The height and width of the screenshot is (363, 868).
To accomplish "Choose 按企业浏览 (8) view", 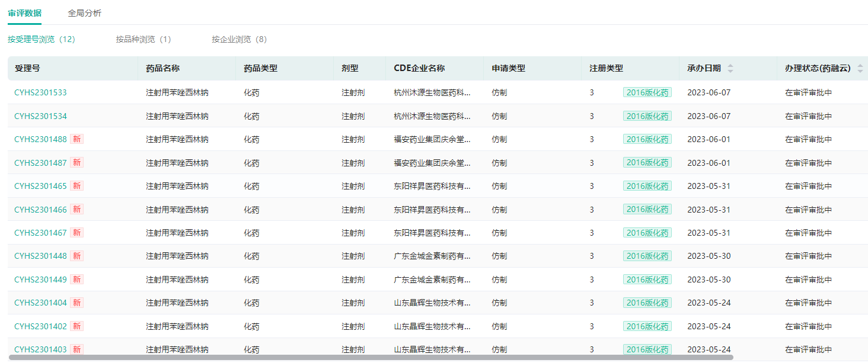I will click(x=239, y=39).
